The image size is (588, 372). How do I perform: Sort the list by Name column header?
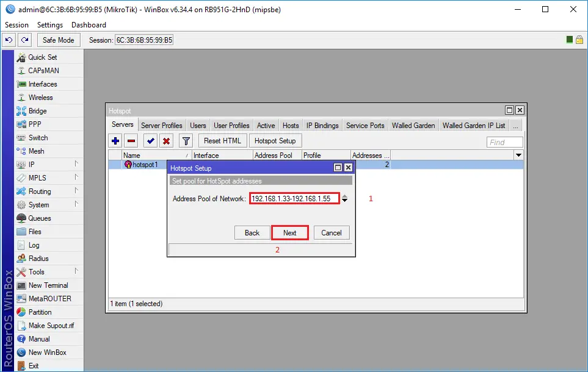(157, 156)
